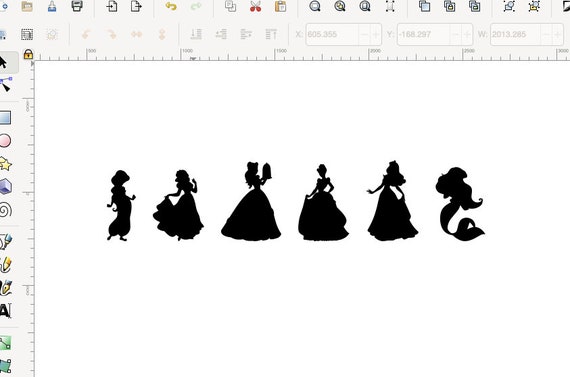The height and width of the screenshot is (377, 570).
Task: Flip selection vertically
Action: (162, 35)
